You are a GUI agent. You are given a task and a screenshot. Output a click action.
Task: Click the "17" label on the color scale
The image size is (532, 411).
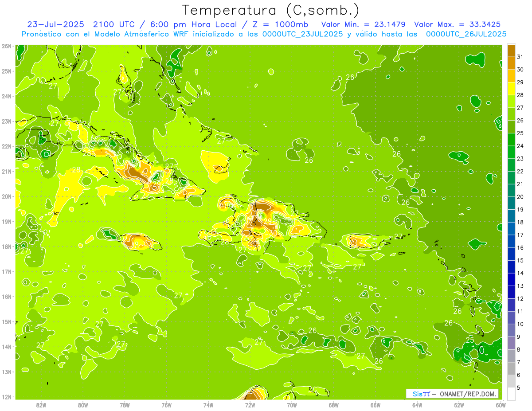point(520,235)
